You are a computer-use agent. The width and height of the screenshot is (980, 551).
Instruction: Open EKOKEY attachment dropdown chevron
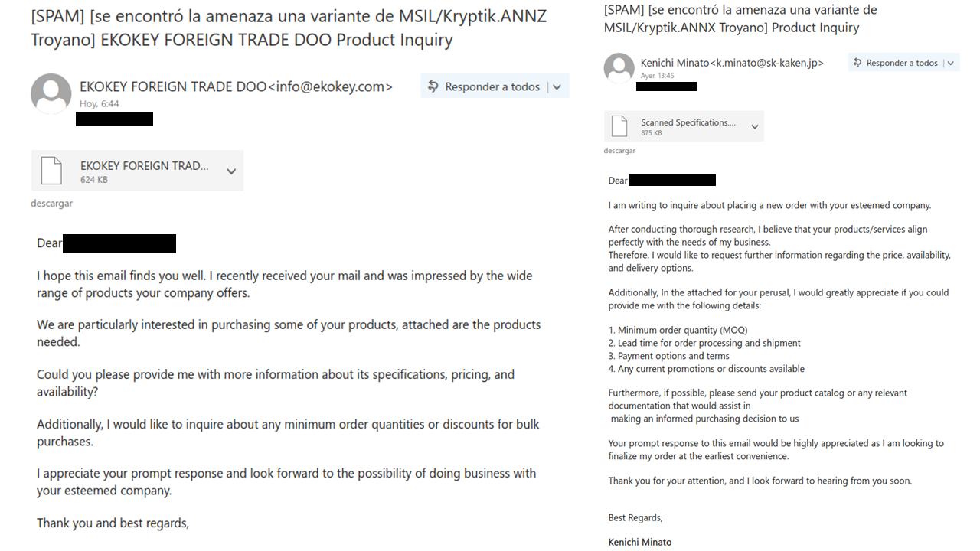pyautogui.click(x=231, y=171)
